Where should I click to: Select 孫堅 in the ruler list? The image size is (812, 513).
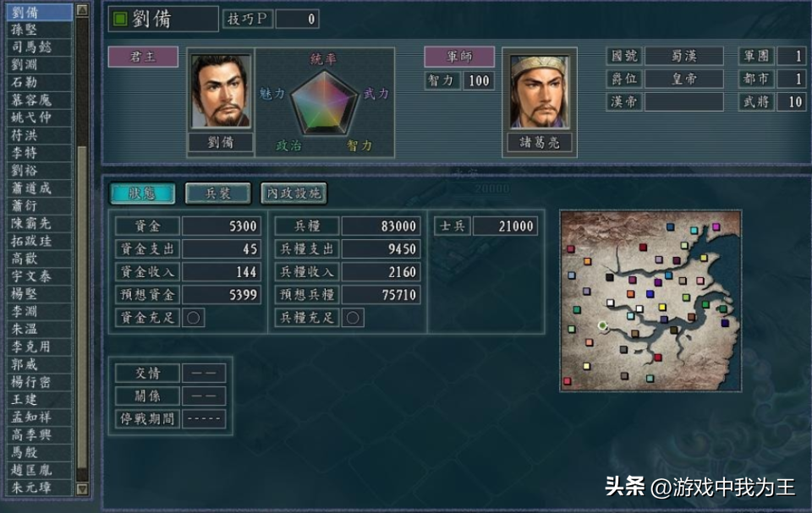40,30
